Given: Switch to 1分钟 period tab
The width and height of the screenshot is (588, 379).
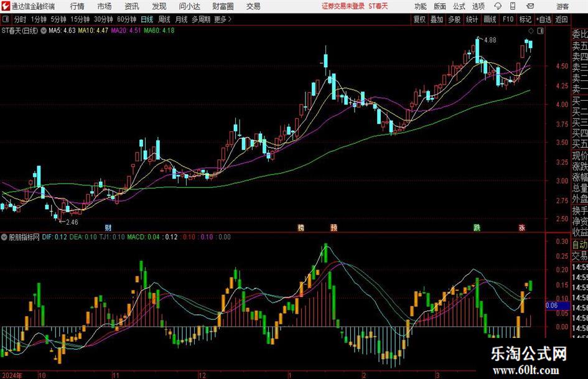Looking at the screenshot, I should click(39, 19).
